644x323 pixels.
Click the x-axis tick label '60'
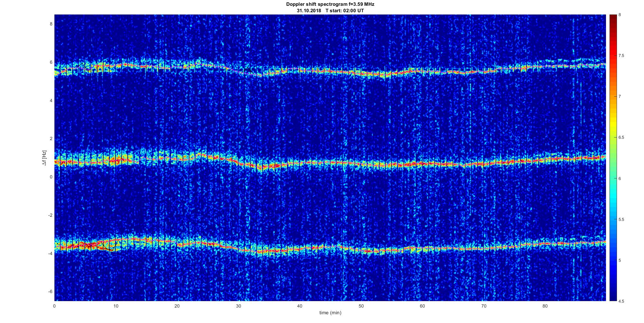coord(422,306)
